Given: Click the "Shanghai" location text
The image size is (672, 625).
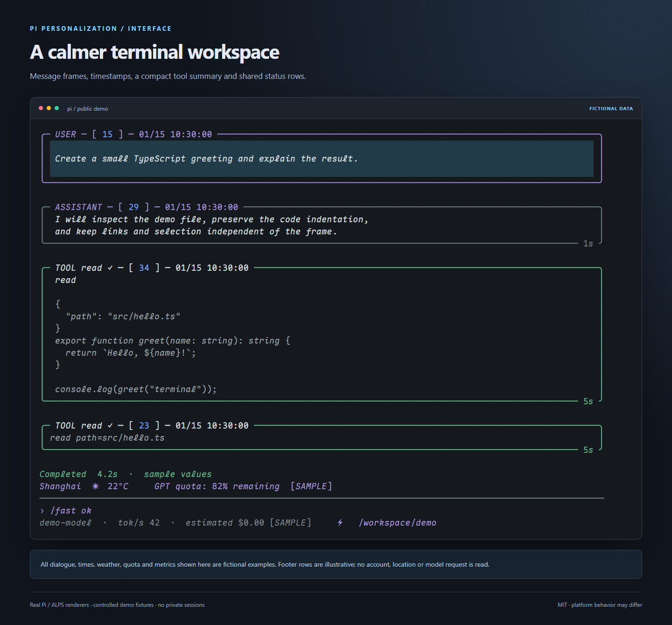Looking at the screenshot, I should coord(60,486).
